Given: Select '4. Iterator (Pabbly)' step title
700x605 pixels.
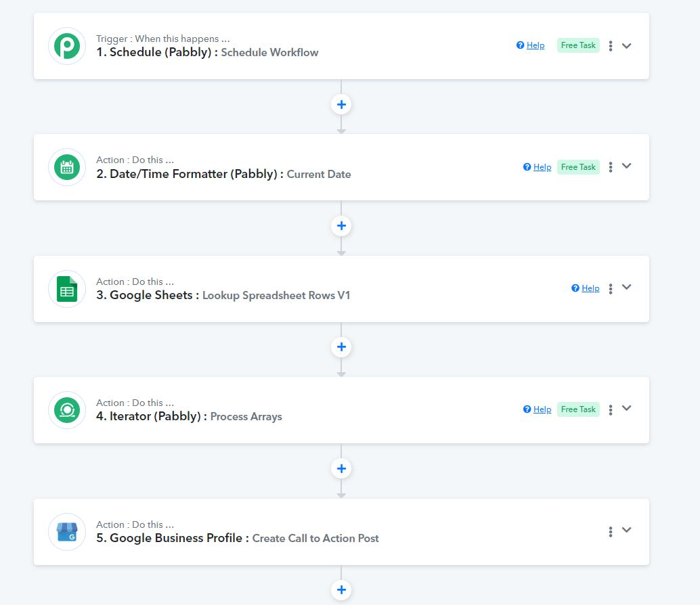Looking at the screenshot, I should pos(152,416).
